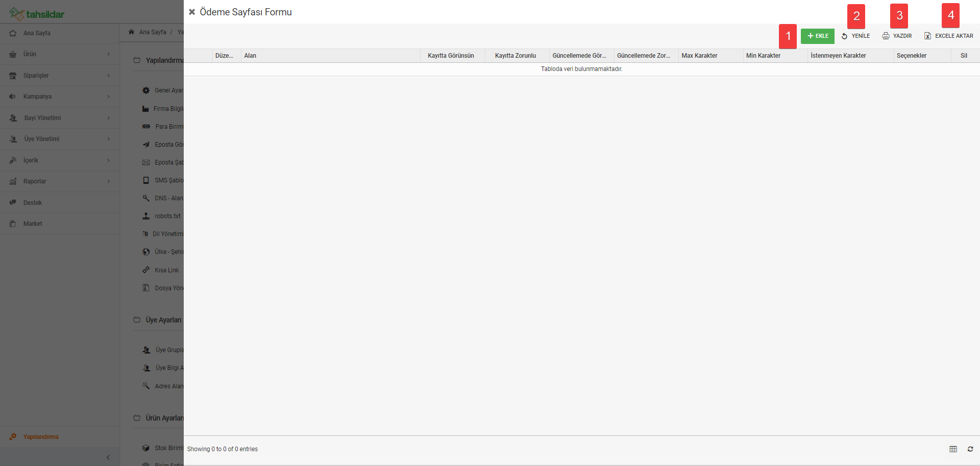Click the Dosya Yönetimi file icon
Viewport: 980px width, 466px height.
pyautogui.click(x=146, y=288)
